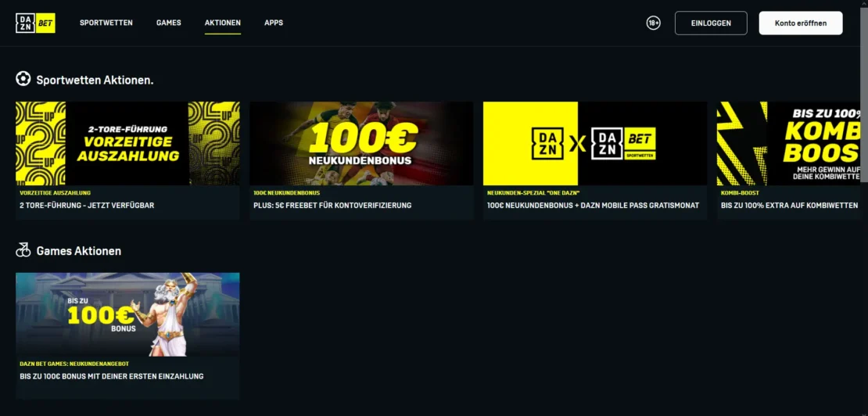The height and width of the screenshot is (416, 868).
Task: Click the 'Neukunden-Spezial "One DAZN"' label
Action: (533, 193)
